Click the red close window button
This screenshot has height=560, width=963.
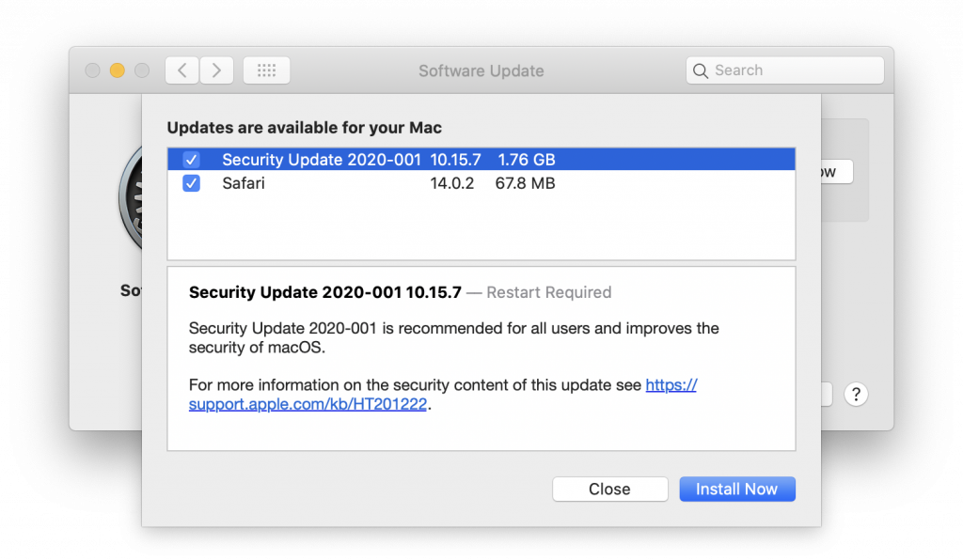tap(93, 70)
